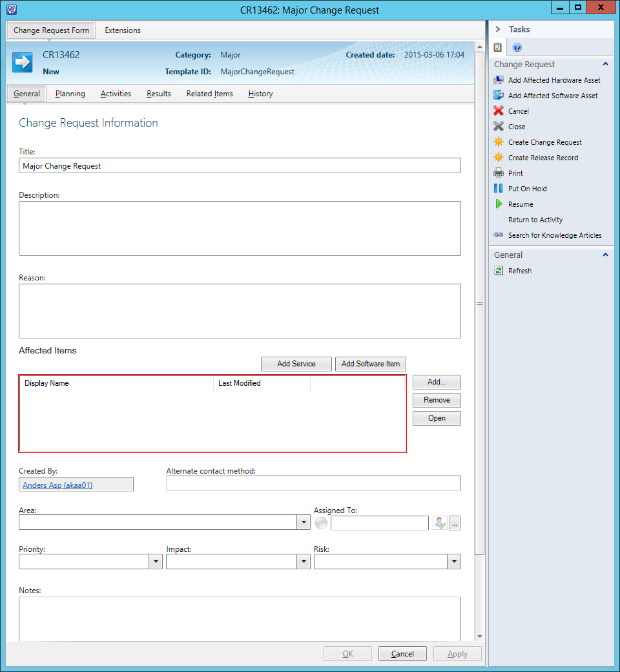Screen dimensions: 620x672
Task: Click the green Resume play icon
Action: point(499,204)
